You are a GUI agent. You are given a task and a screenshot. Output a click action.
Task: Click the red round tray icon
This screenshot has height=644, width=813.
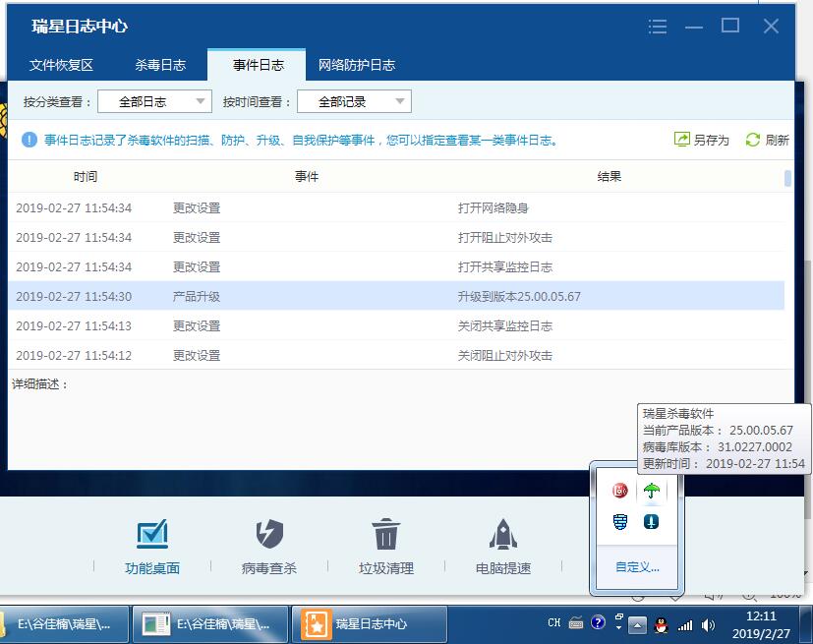click(619, 490)
